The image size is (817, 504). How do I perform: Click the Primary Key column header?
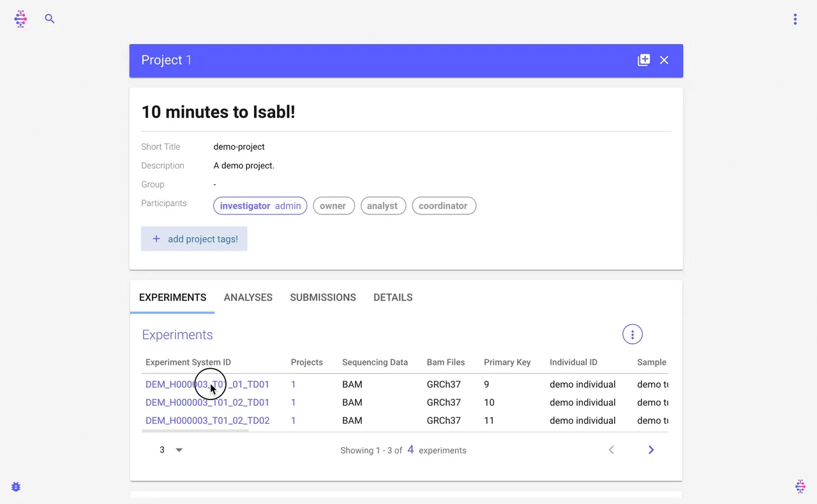pyautogui.click(x=507, y=362)
